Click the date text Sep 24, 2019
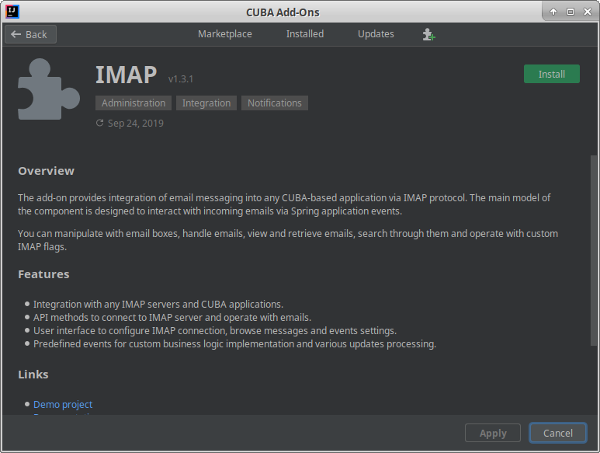The width and height of the screenshot is (600, 453). point(135,123)
